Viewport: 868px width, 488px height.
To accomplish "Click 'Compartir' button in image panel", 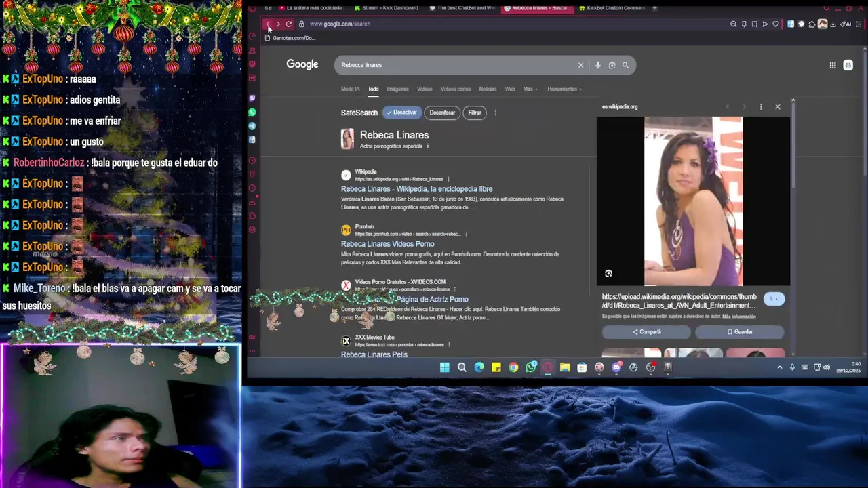I will (x=646, y=332).
